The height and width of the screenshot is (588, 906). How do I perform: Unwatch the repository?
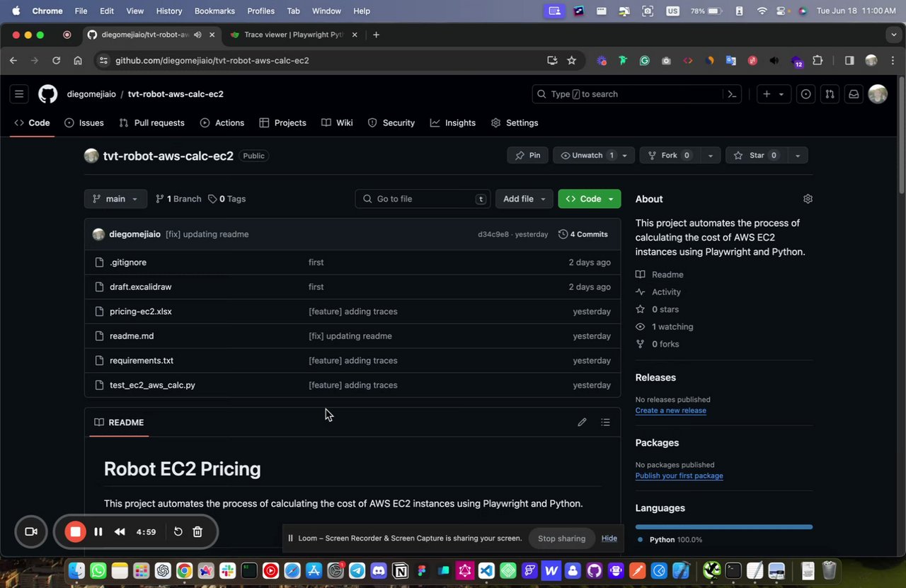[586, 156]
